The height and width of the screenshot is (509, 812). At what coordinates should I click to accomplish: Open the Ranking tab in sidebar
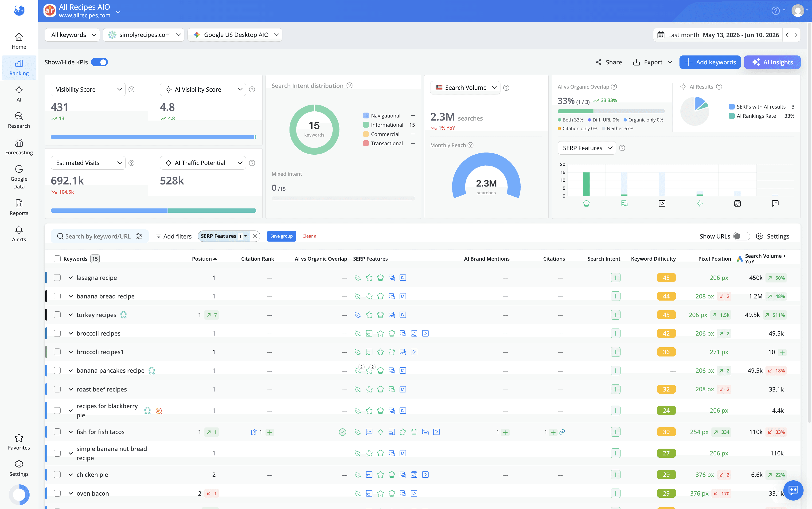(x=19, y=68)
